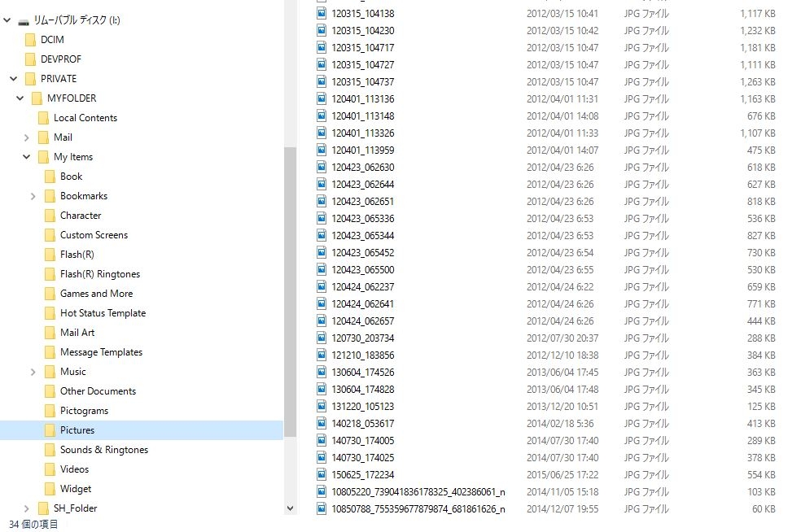Screen dimensions: 801x532
Task: Click the tree scrollbar down arrow
Action: (290, 508)
